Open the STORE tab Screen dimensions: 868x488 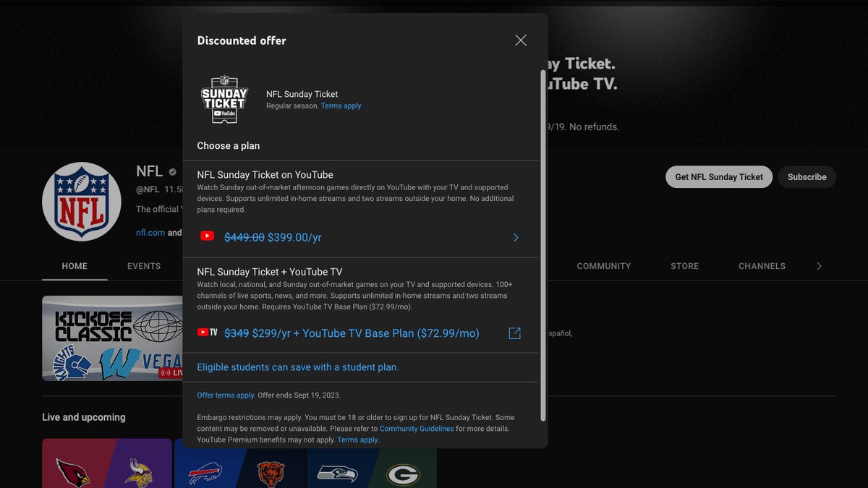(684, 265)
